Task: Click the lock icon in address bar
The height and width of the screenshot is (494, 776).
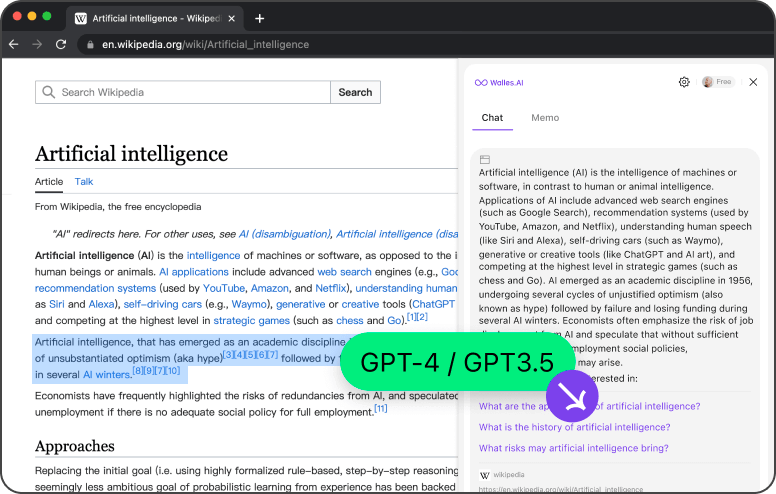Action: pos(89,44)
